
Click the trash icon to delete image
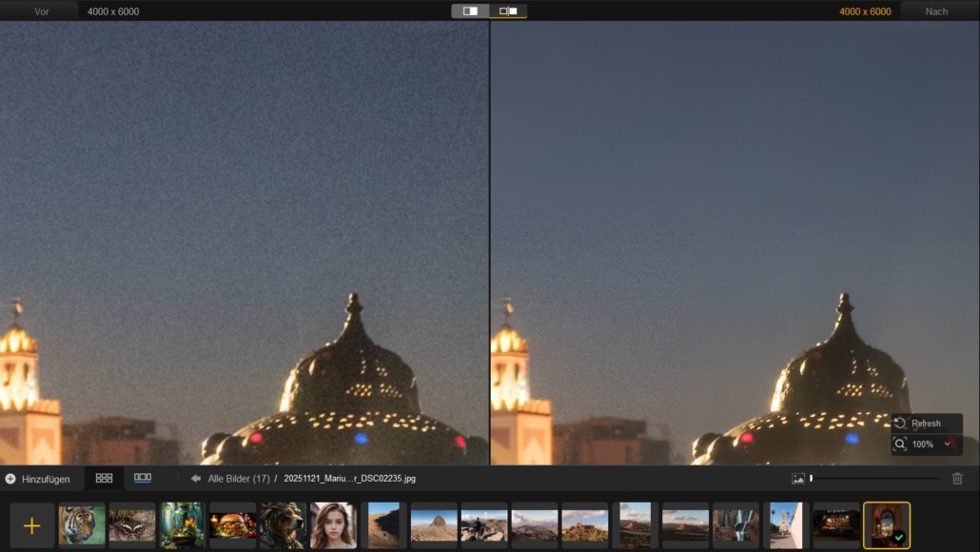tap(957, 479)
